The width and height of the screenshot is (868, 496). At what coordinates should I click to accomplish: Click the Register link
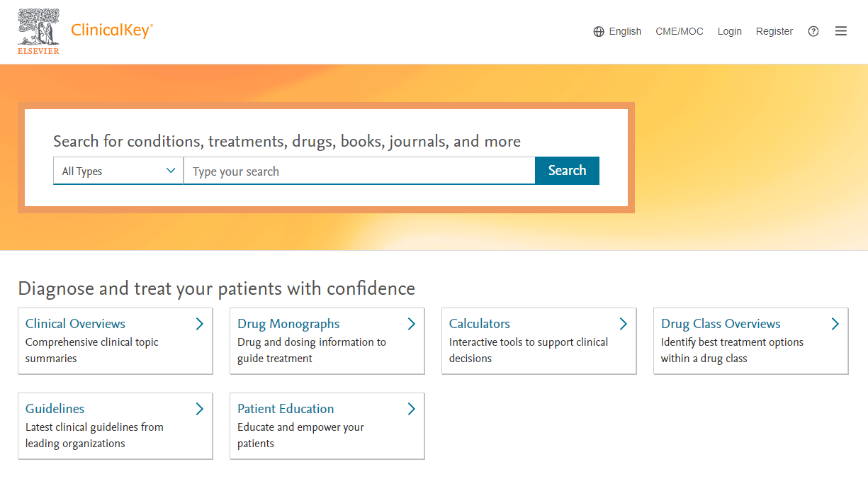pos(774,31)
